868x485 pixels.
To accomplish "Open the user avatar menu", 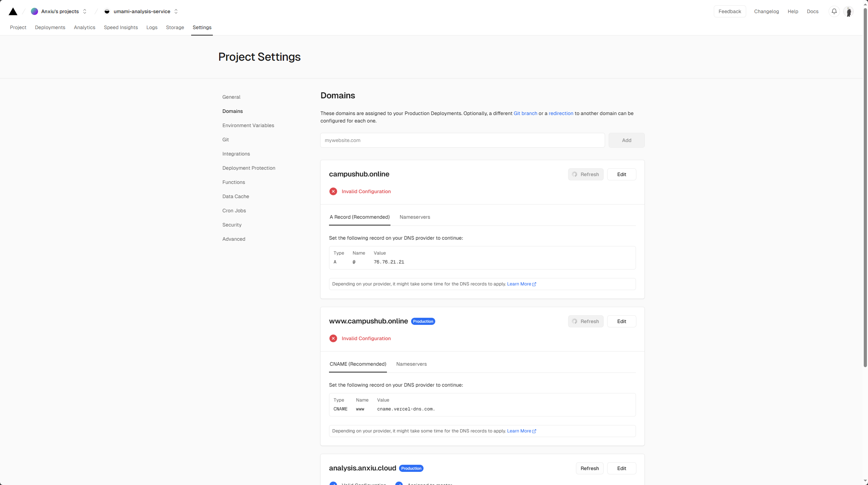I will click(849, 12).
